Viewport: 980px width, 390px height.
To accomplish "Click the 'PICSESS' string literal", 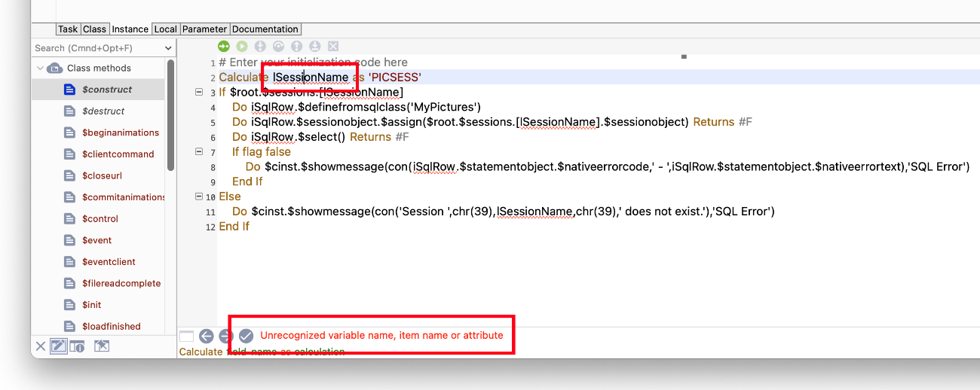I will [x=394, y=77].
